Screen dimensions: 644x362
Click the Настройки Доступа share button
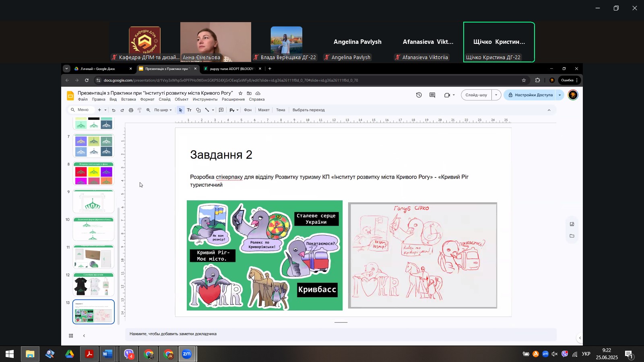530,95
